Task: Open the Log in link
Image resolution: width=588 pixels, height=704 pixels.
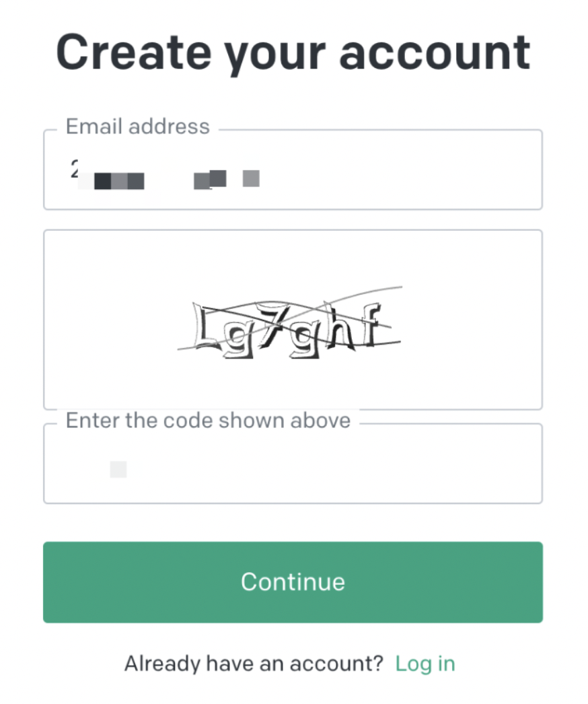Action: (425, 664)
